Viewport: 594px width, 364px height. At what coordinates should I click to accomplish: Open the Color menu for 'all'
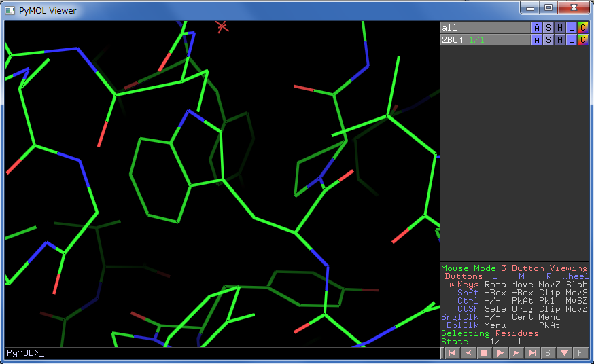582,28
